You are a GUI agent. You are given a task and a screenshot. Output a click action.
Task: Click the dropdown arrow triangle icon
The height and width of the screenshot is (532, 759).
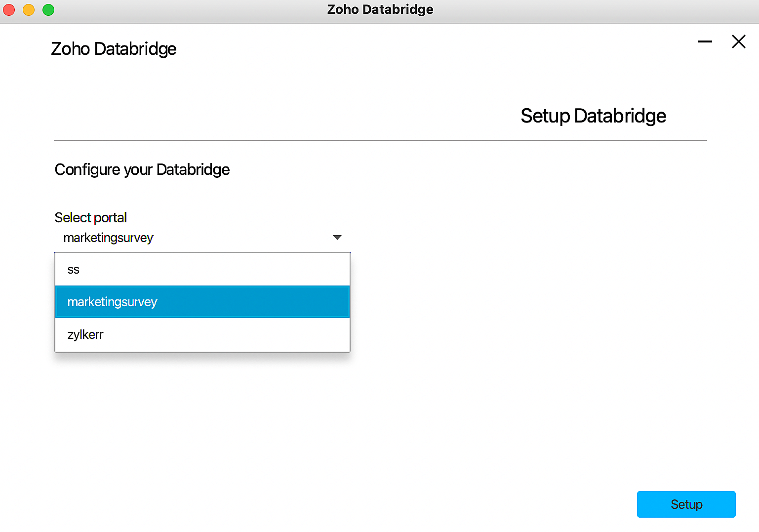[x=337, y=238]
